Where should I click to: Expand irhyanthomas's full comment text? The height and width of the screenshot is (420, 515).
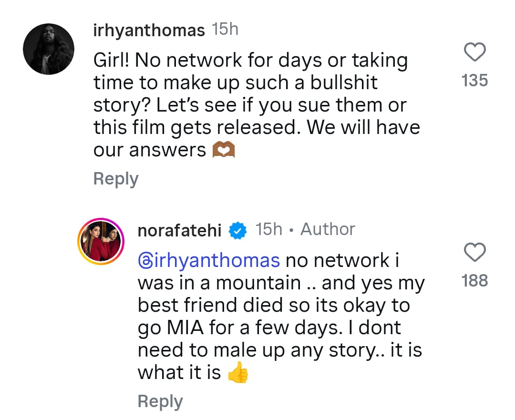pyautogui.click(x=248, y=105)
